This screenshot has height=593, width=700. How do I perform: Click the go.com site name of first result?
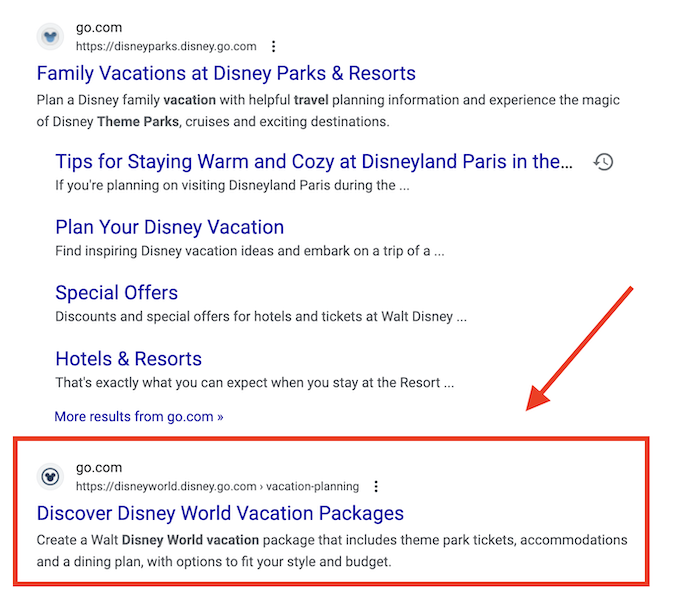tap(99, 28)
